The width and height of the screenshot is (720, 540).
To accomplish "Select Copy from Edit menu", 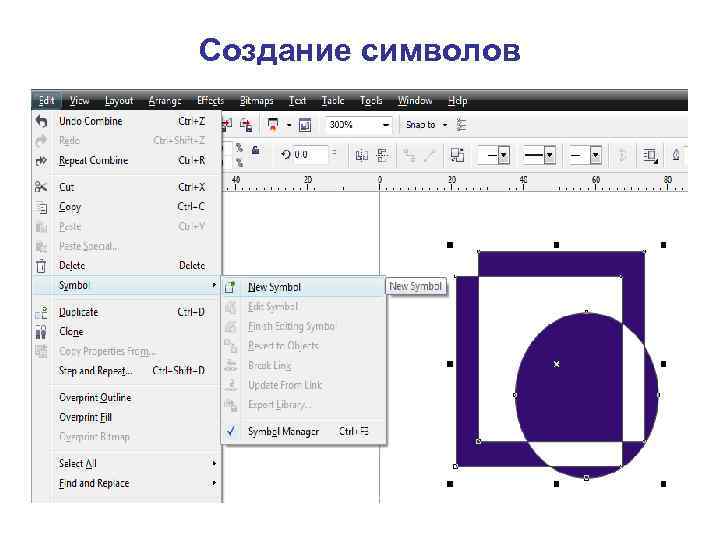I will 127,207.
